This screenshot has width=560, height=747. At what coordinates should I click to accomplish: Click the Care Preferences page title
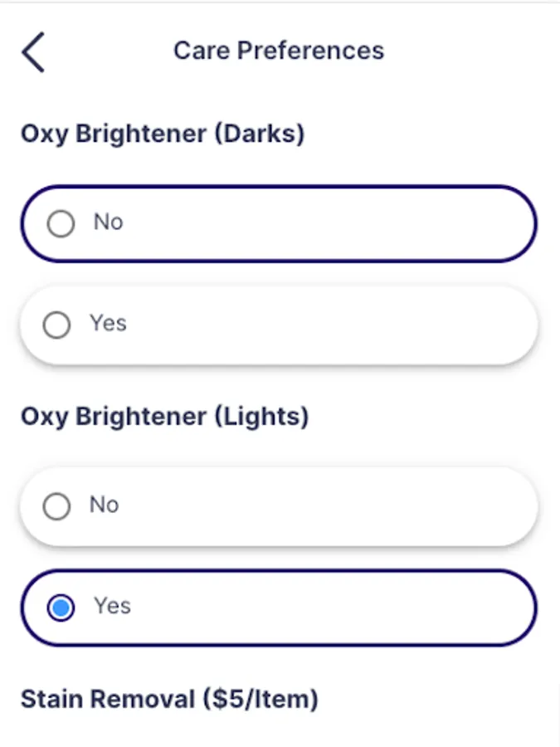pyautogui.click(x=279, y=51)
